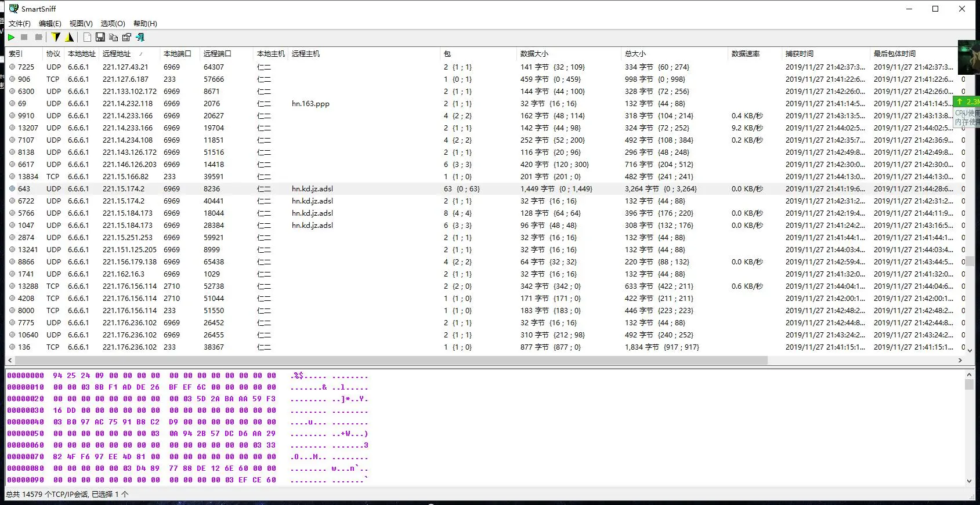
Task: Select the hn.163.ppp remote host cell
Action: click(x=310, y=103)
